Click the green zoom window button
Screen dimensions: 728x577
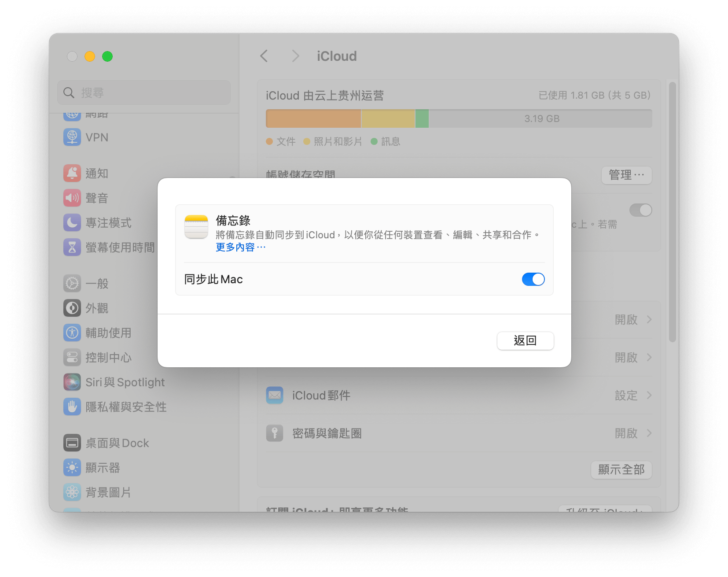107,56
